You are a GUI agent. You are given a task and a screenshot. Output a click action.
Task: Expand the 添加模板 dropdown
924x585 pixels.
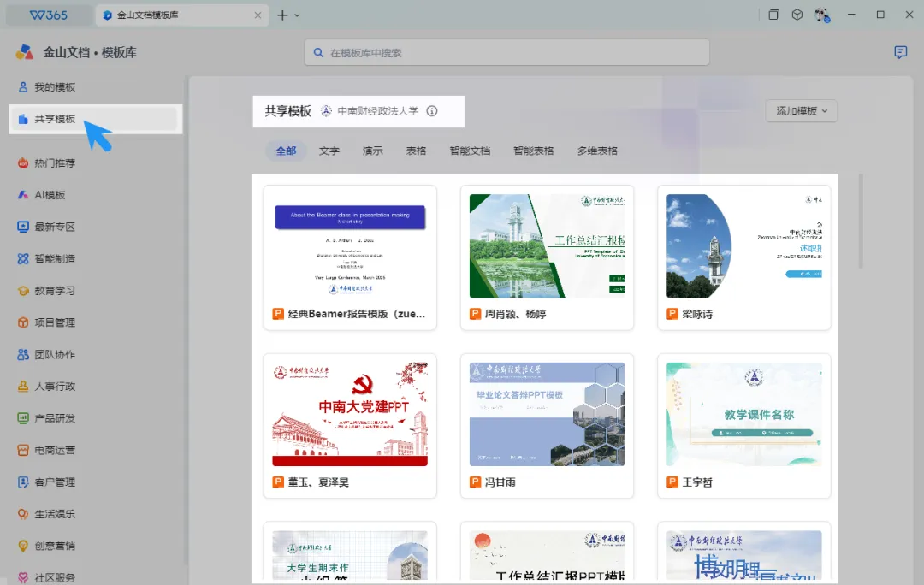802,110
